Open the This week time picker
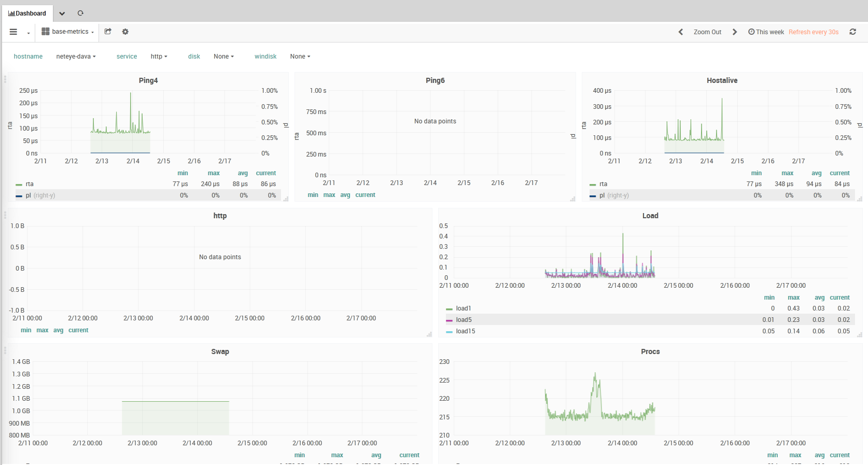The width and height of the screenshot is (868, 465). 766,32
